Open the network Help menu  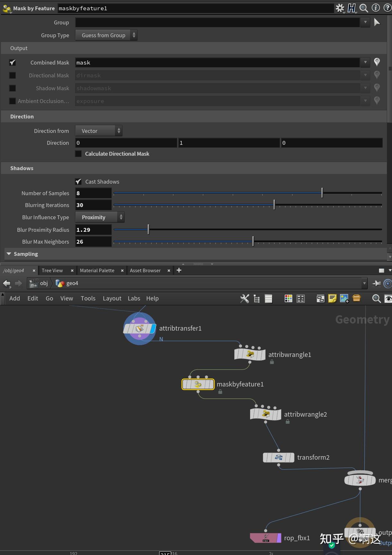pos(152,299)
